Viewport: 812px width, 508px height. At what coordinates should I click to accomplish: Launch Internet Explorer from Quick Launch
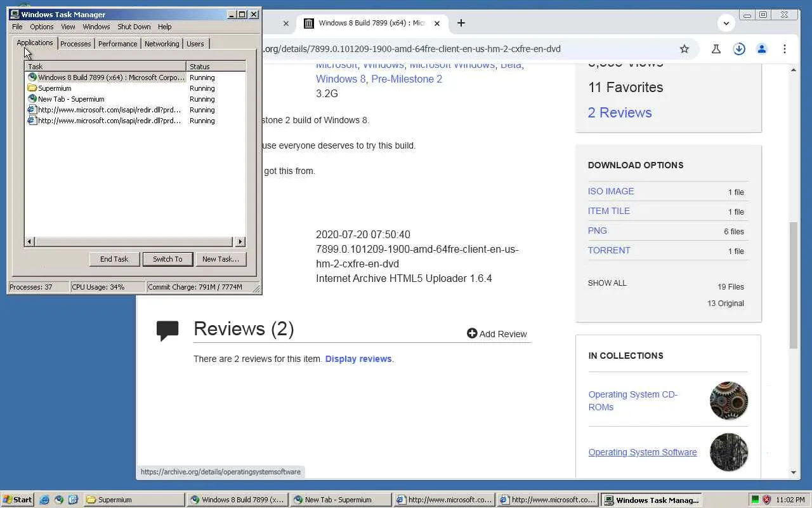[44, 500]
